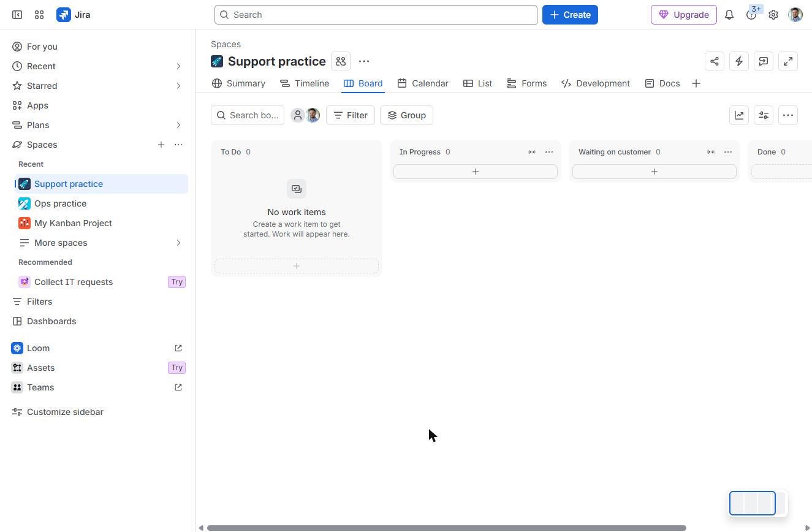Enter full screen with the expand icon
Image resolution: width=812 pixels, height=532 pixels.
coord(788,61)
